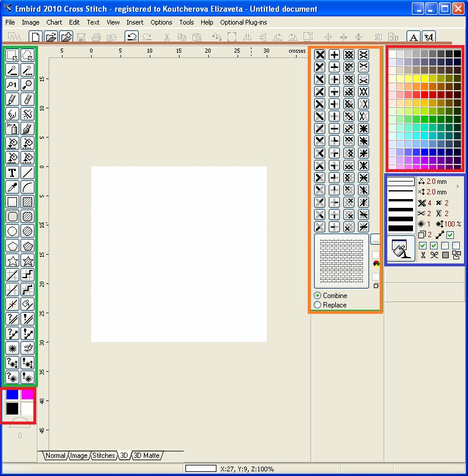
Task: Open the Options menu
Action: tap(161, 22)
